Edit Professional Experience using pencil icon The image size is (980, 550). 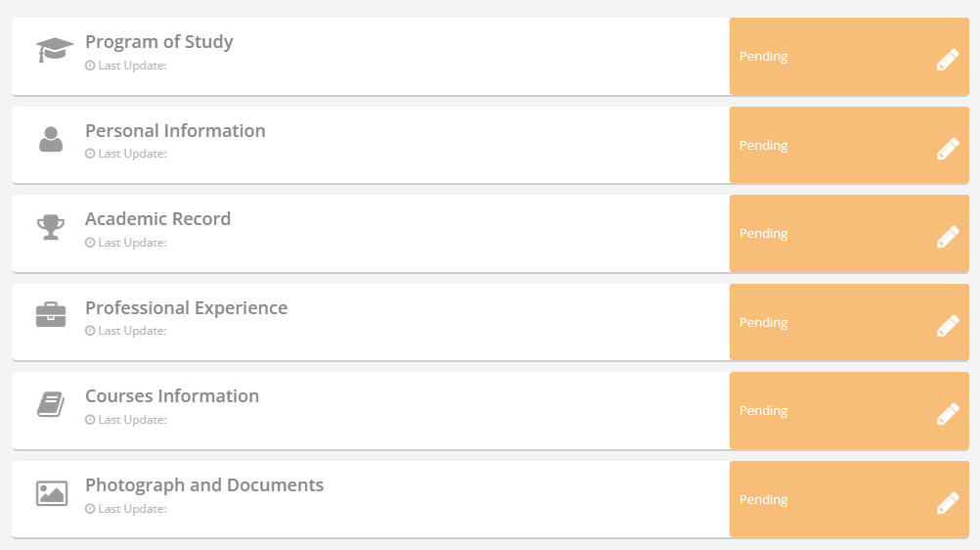948,326
